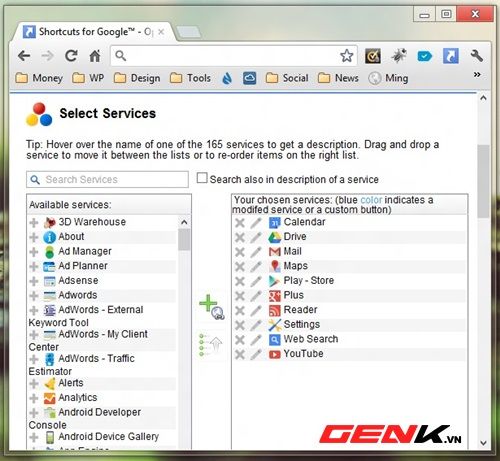Select Android Device Gallery in available services
Viewport: 500px width, 461px height.
(109, 437)
